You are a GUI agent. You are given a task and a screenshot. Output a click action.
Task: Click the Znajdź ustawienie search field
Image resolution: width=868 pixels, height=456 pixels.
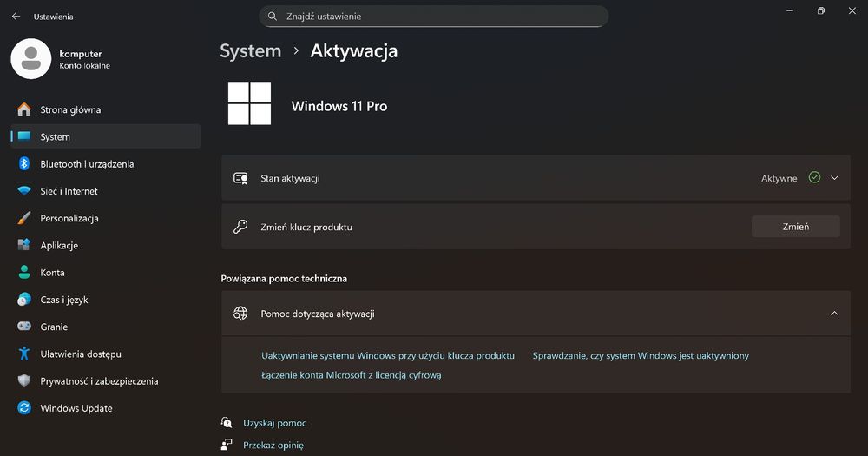click(x=434, y=17)
